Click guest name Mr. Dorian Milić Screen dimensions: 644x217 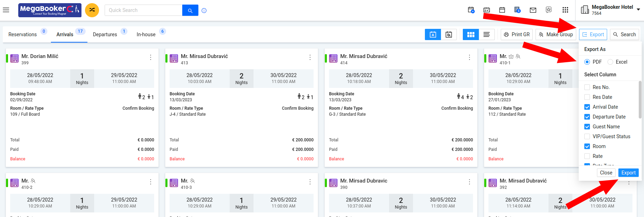tap(40, 56)
